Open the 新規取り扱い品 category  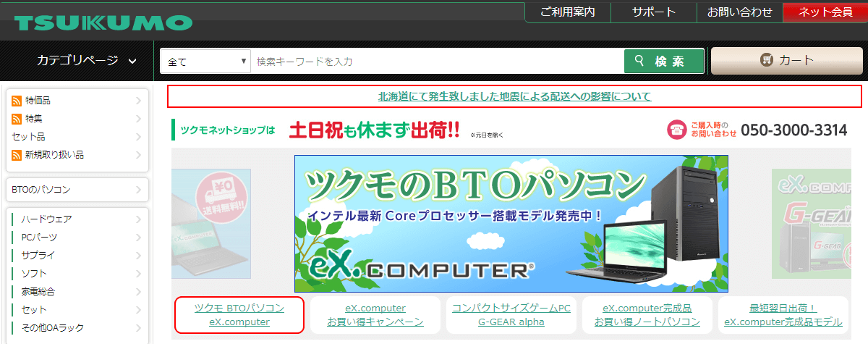tap(77, 155)
